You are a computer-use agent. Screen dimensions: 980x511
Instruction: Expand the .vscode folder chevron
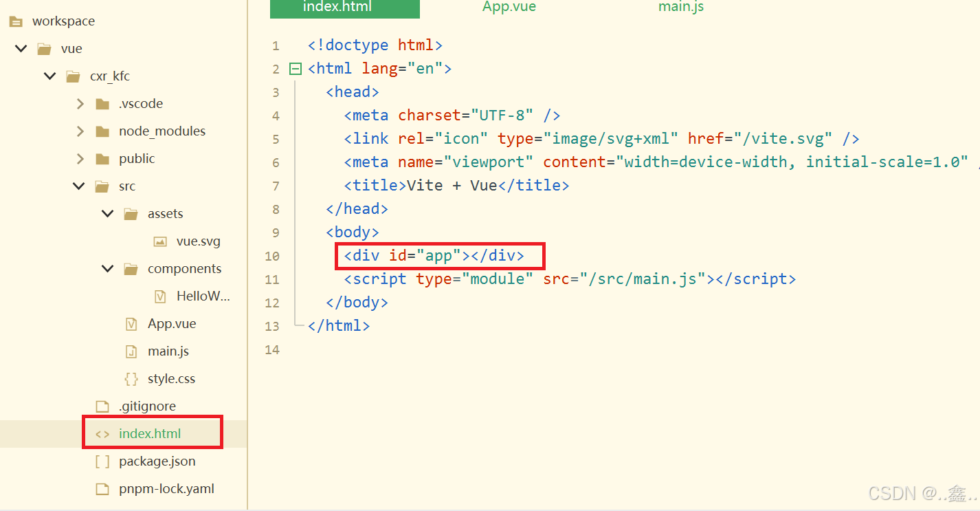pos(80,104)
